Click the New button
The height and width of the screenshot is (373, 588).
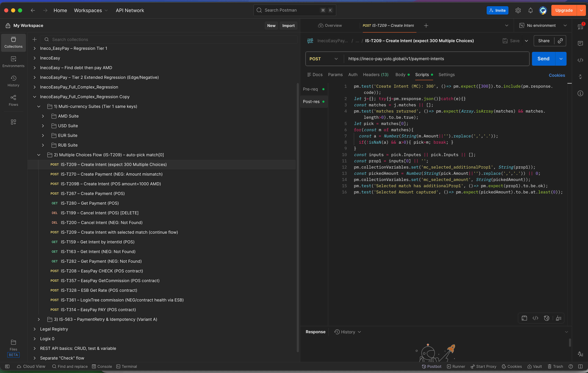coord(271,25)
